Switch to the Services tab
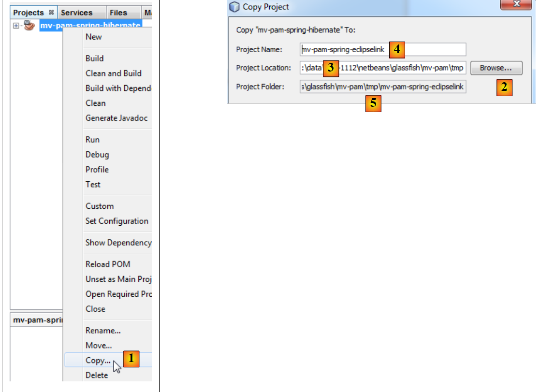Viewport: 540px width, 392px height. (x=76, y=13)
